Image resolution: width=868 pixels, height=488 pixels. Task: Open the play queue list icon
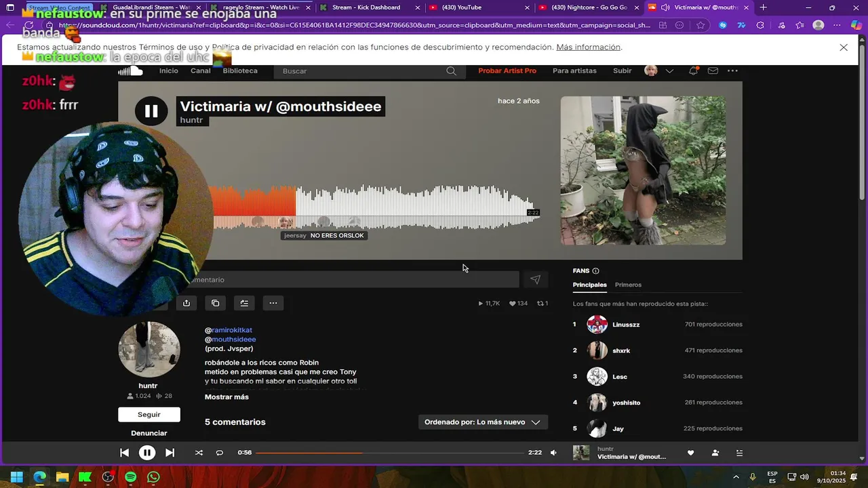pos(740,453)
